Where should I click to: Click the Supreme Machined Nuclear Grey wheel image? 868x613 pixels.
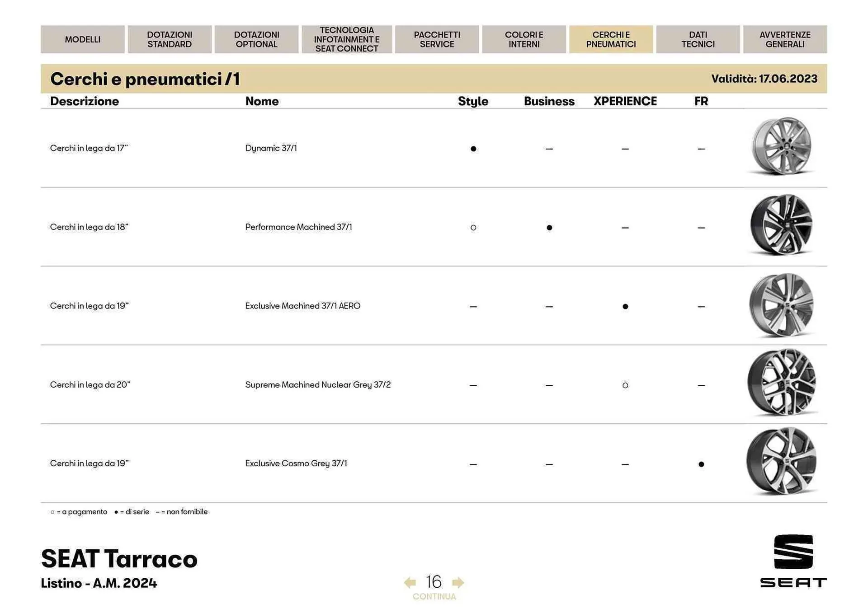click(782, 382)
